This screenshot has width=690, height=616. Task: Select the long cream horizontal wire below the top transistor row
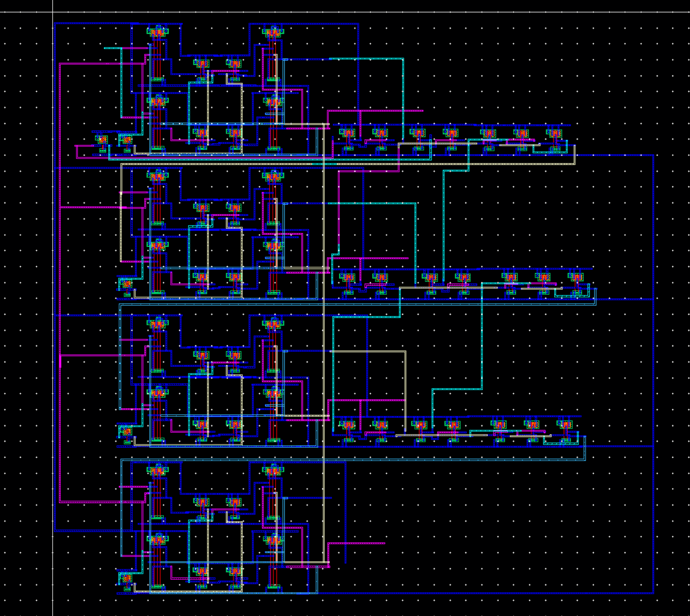point(348,164)
